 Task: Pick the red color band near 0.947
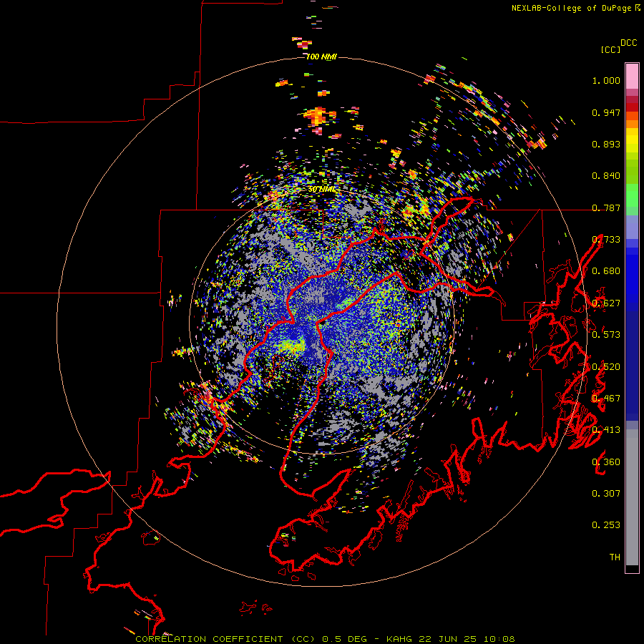(632, 107)
